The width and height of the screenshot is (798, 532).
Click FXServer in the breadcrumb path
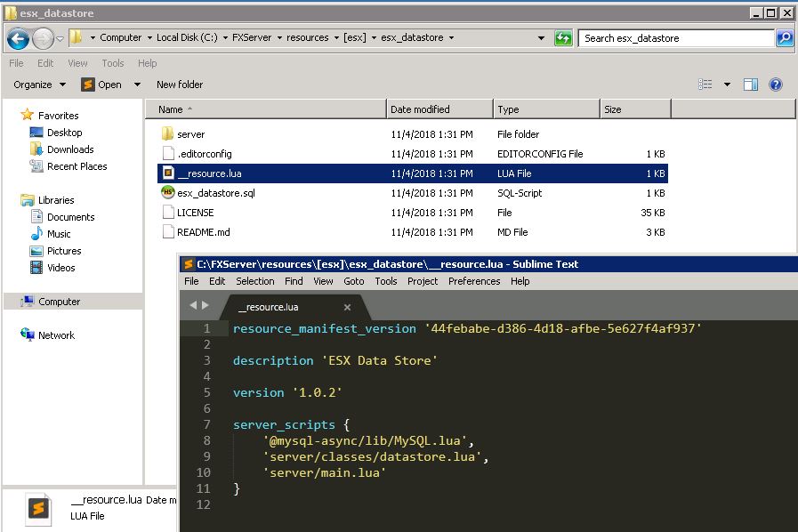(x=253, y=37)
